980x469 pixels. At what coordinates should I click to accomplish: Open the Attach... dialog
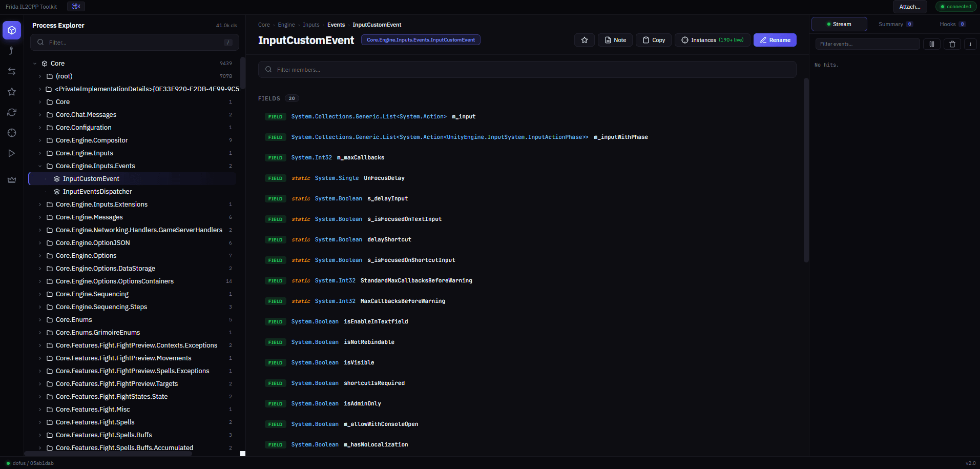[910, 7]
